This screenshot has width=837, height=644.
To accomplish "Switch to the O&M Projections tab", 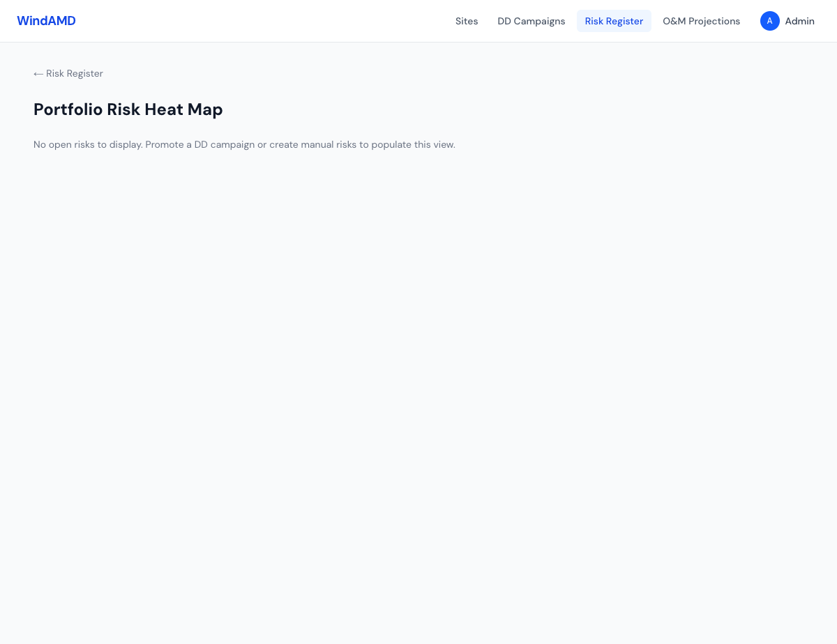I will [701, 21].
